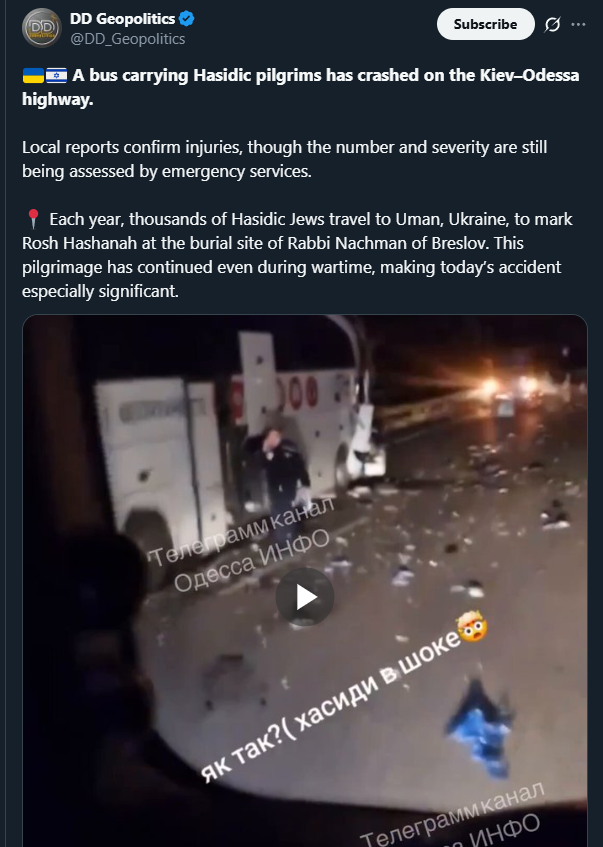Click the blue verified badge

point(186,19)
